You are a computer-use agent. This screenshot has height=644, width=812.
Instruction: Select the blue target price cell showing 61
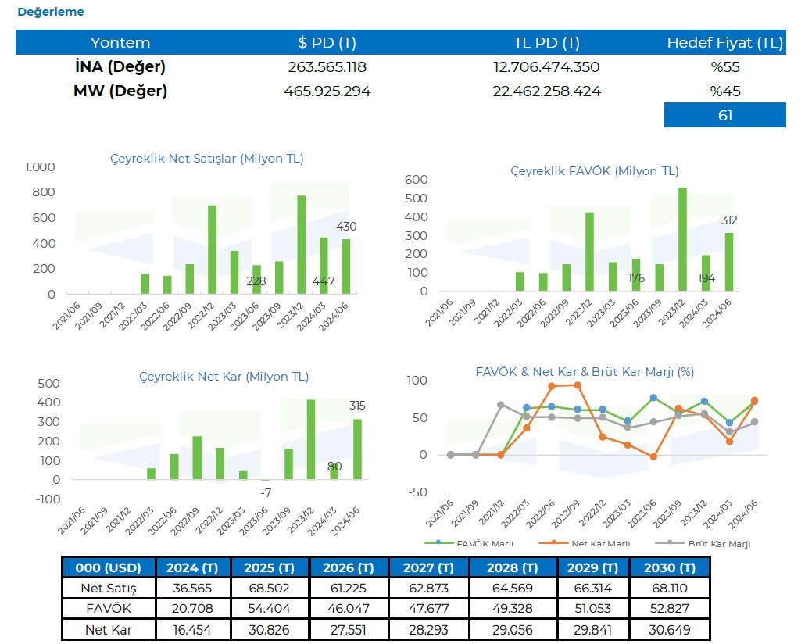tap(724, 116)
